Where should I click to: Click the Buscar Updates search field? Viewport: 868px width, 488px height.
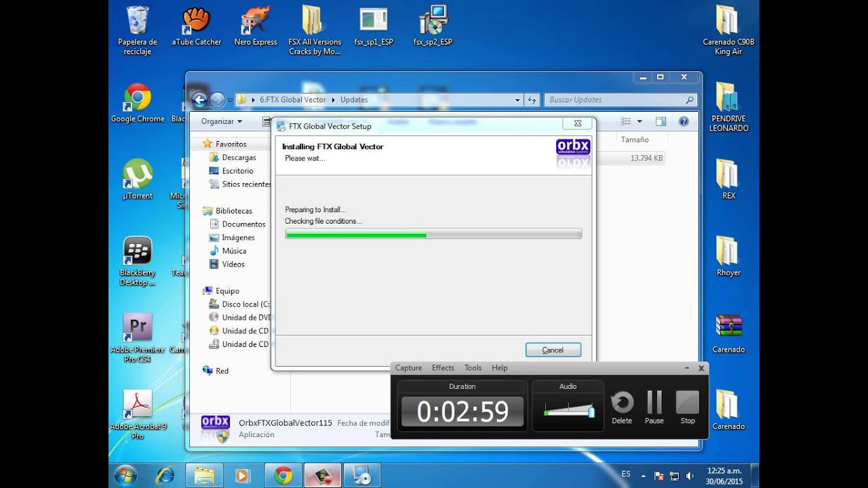click(x=620, y=100)
